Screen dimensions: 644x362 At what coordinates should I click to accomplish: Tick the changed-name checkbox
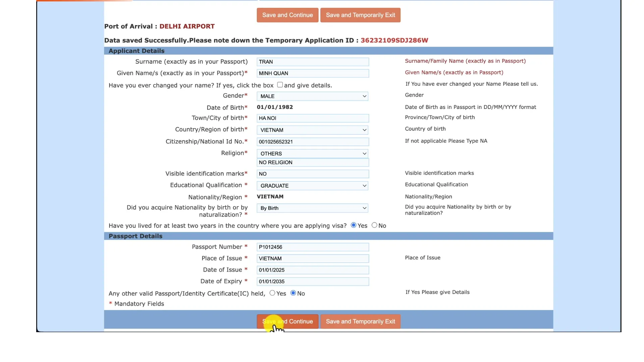280,85
